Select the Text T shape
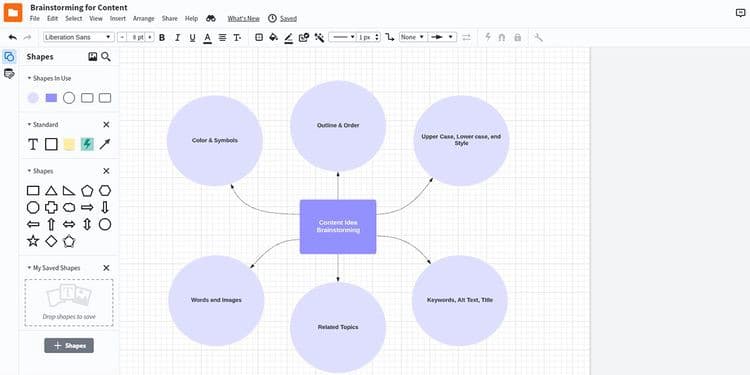 [33, 144]
